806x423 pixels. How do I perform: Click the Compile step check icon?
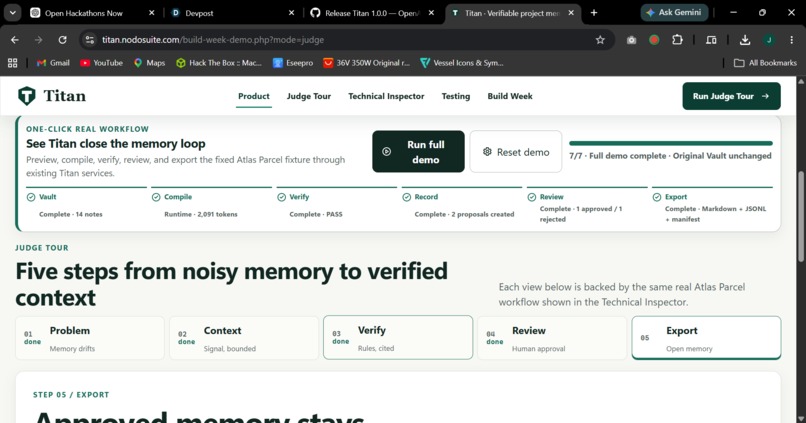pyautogui.click(x=156, y=197)
